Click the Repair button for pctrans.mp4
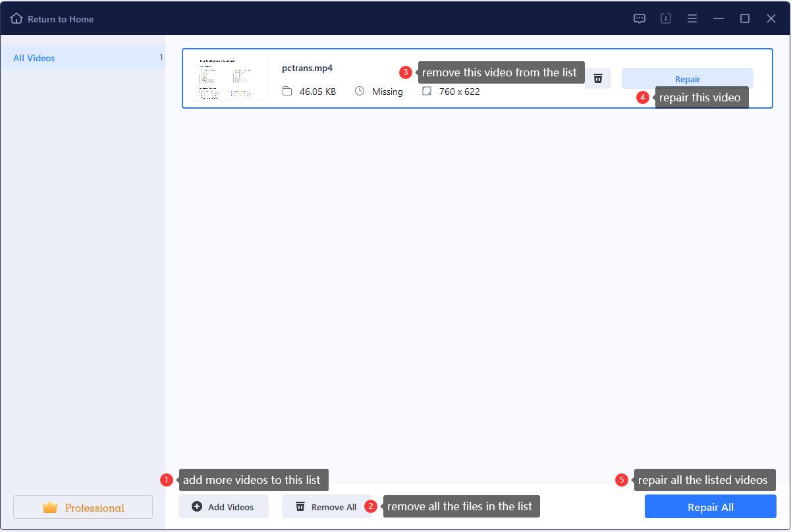Screen dimensions: 791x532 tap(687, 78)
